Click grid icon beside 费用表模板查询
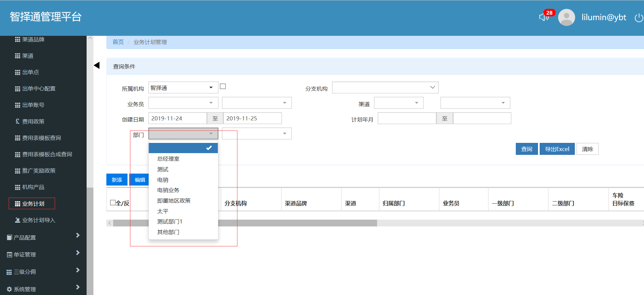644x295 pixels. (17, 138)
